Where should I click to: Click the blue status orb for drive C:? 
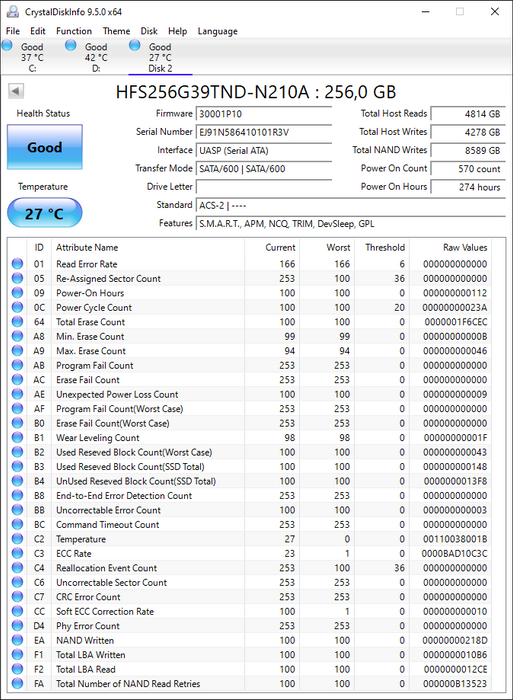[x=7, y=45]
